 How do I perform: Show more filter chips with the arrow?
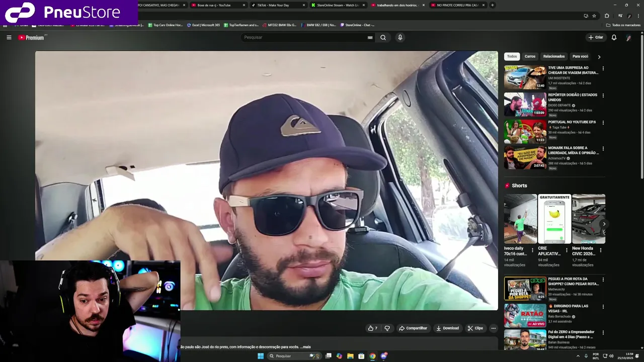(x=599, y=57)
